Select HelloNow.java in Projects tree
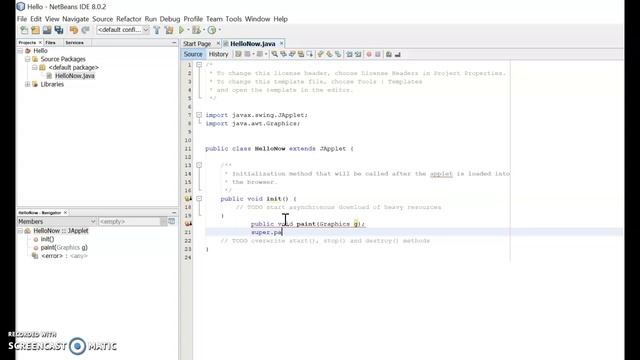This screenshot has height=360, width=640. 75,76
